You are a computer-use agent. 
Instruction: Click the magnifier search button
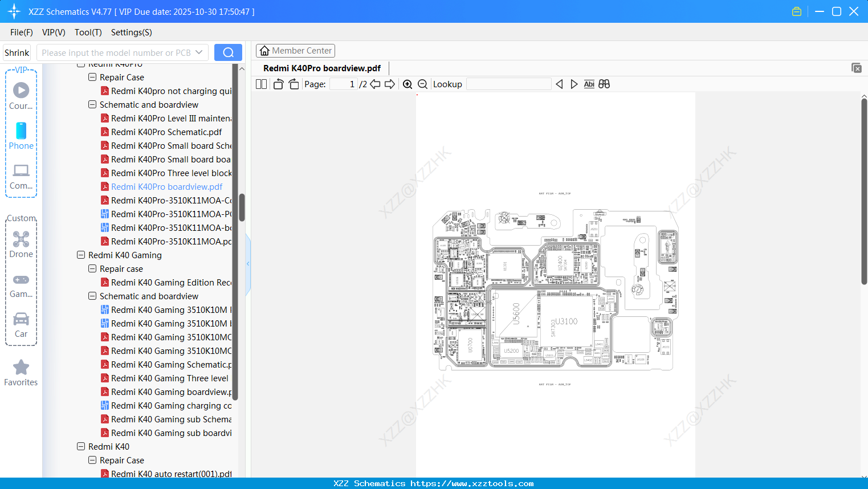coord(228,52)
